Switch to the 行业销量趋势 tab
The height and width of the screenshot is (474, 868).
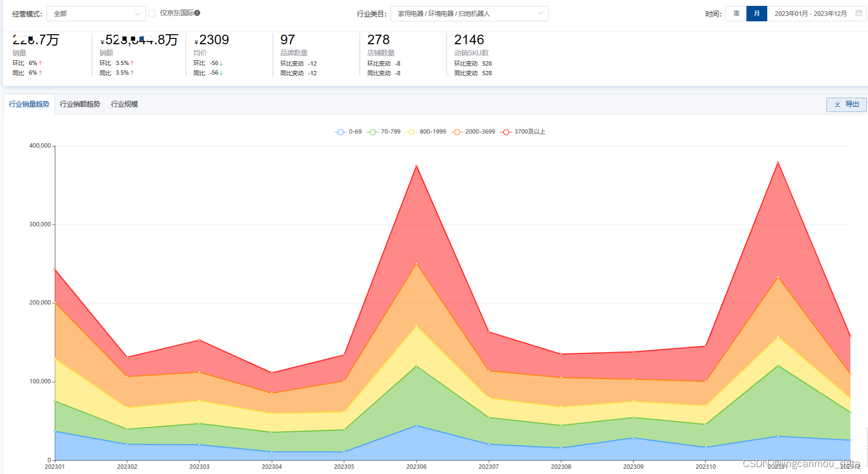pyautogui.click(x=29, y=104)
